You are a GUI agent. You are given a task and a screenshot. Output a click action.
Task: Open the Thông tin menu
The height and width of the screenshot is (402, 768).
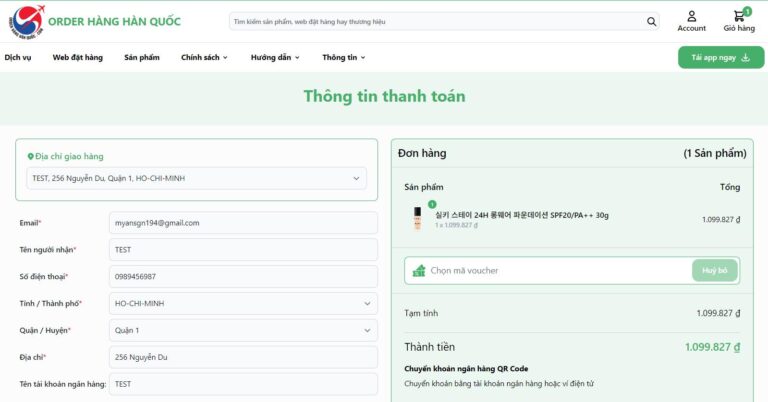pos(345,57)
